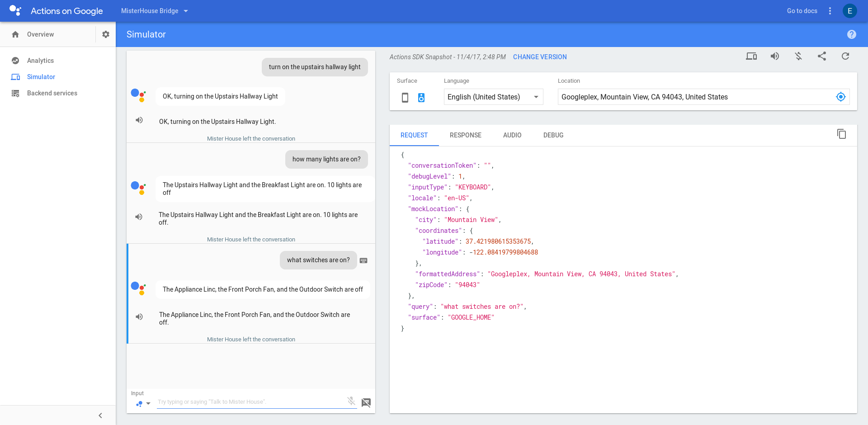Viewport: 868px width, 425px height.
Task: Expand the MisterHouse Bridge project dropdown
Action: pyautogui.click(x=155, y=11)
